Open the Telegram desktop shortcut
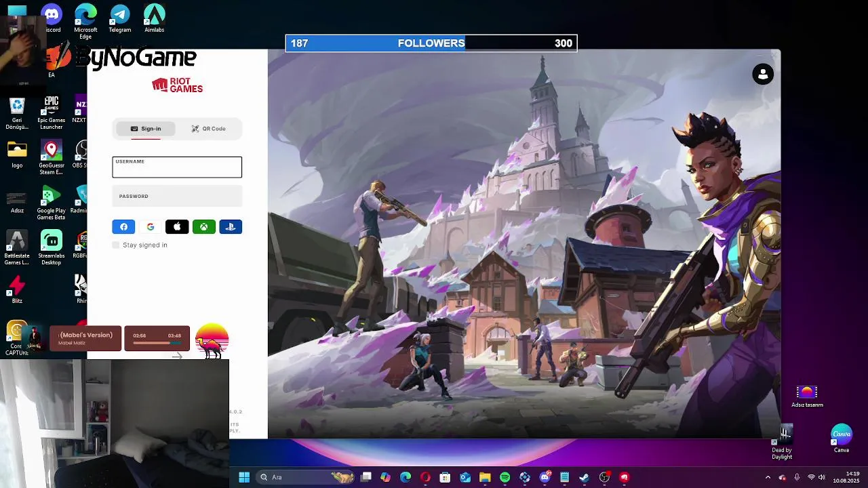868x488 pixels. pos(120,18)
